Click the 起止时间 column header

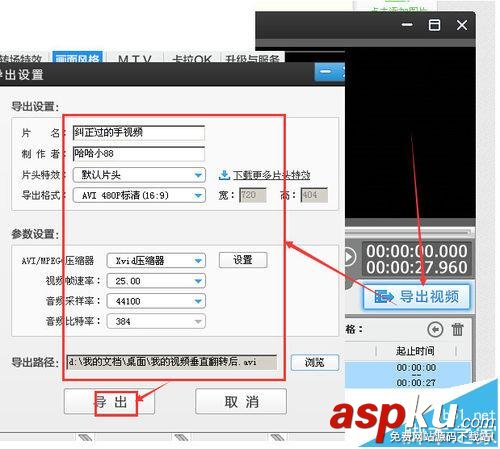click(x=415, y=351)
